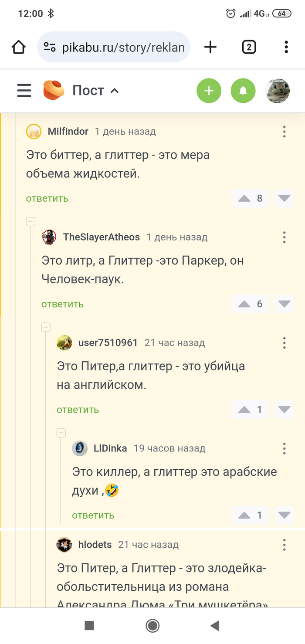The height and width of the screenshot is (644, 305).
Task: Reply to Milfindor's comment via ответить
Action: pos(47,198)
